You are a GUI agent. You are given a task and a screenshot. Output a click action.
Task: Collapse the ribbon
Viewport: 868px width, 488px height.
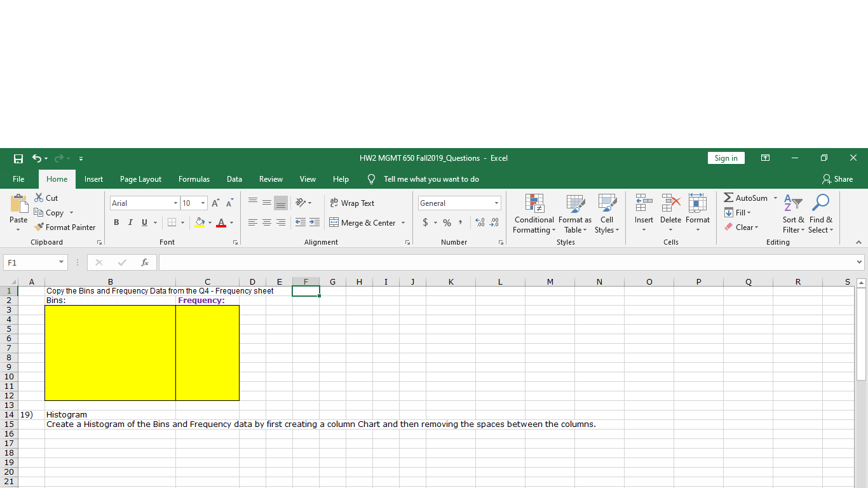858,242
